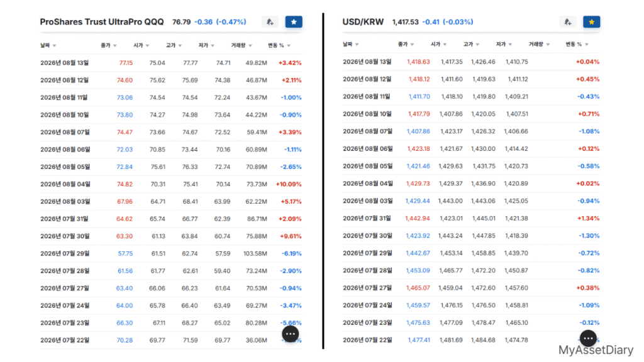
Task: Sort QQQ table by 종가 column
Action: point(109,45)
